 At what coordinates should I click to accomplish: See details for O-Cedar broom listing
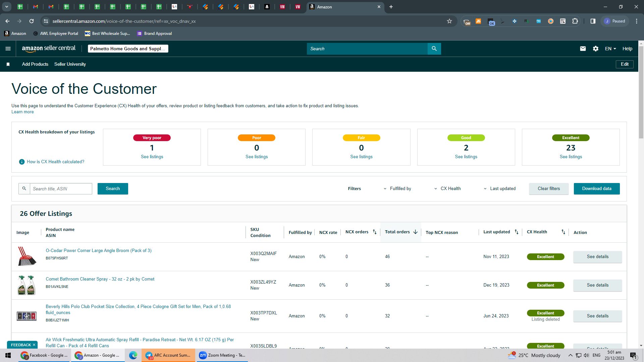(x=597, y=257)
